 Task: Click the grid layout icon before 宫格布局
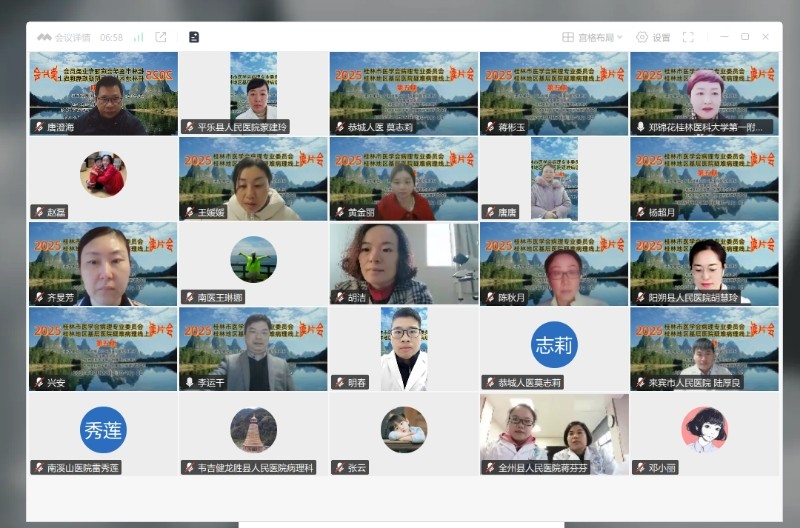pyautogui.click(x=568, y=37)
